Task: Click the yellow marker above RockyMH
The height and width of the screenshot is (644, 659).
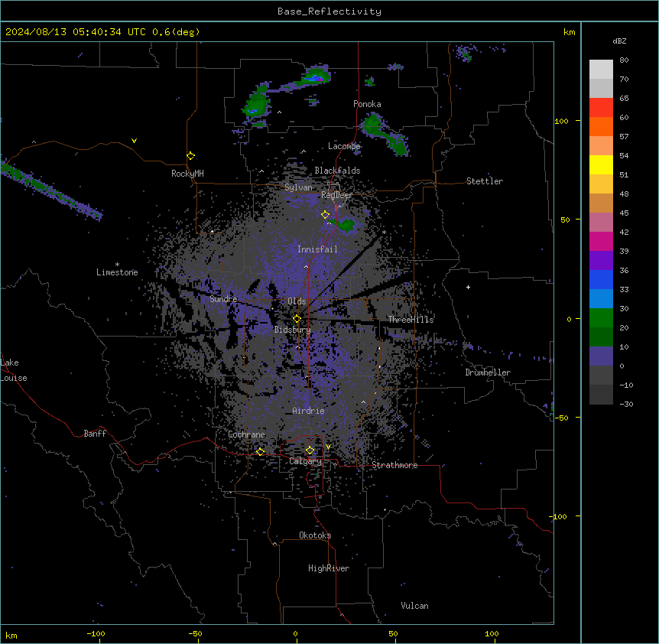Action: coord(190,156)
